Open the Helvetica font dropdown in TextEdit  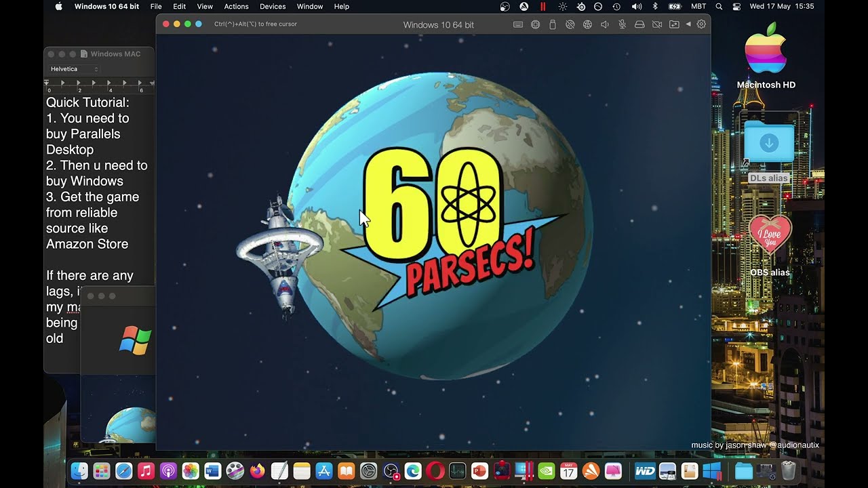tap(75, 69)
